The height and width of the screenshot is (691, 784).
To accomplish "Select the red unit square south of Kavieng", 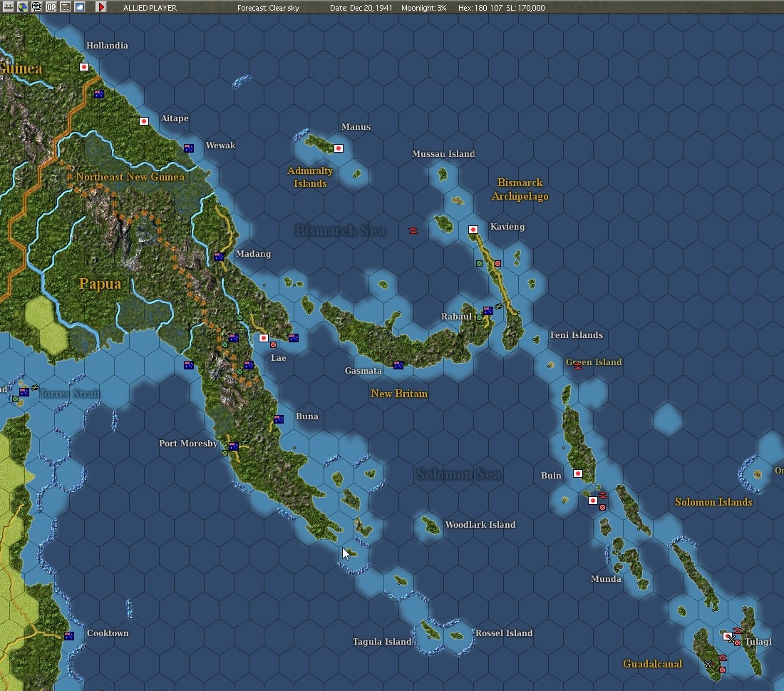I will click(497, 263).
